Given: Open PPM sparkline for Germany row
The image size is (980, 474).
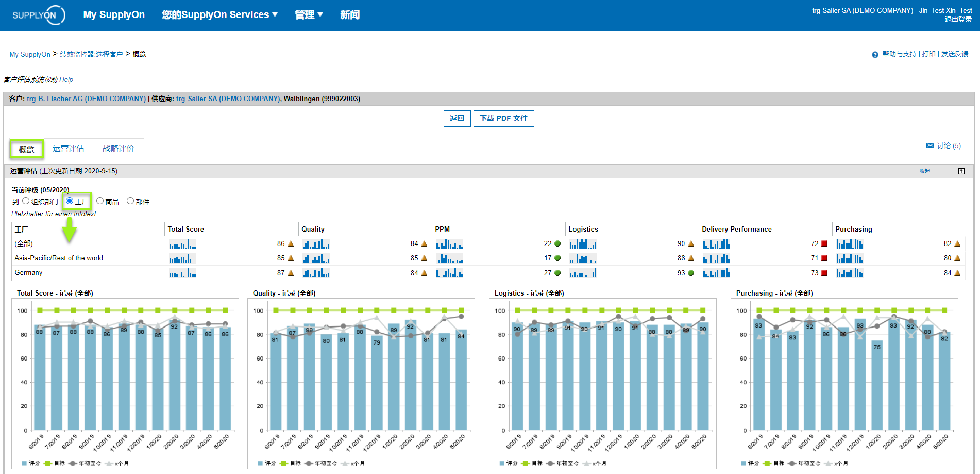Looking at the screenshot, I should pos(449,273).
